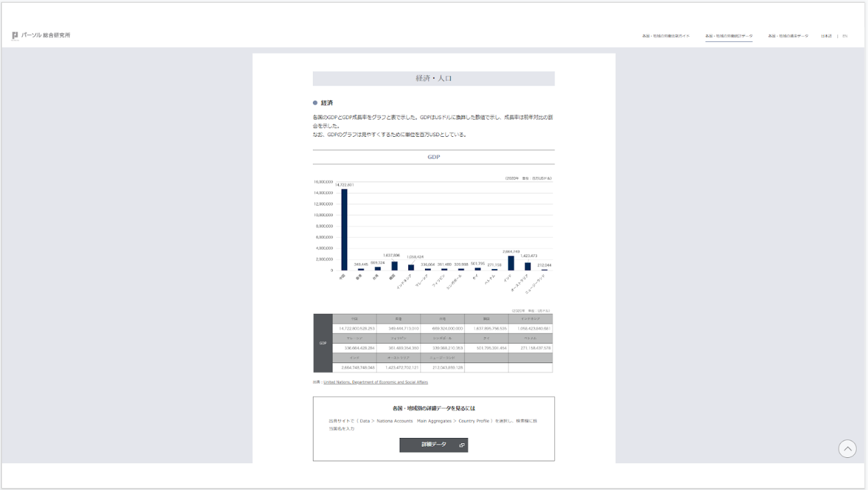Image resolution: width=868 pixels, height=490 pixels.
Task: Switch site language to EN
Action: pos(845,36)
